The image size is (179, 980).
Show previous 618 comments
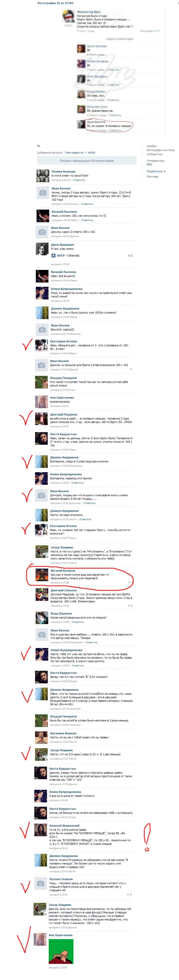pos(86,160)
